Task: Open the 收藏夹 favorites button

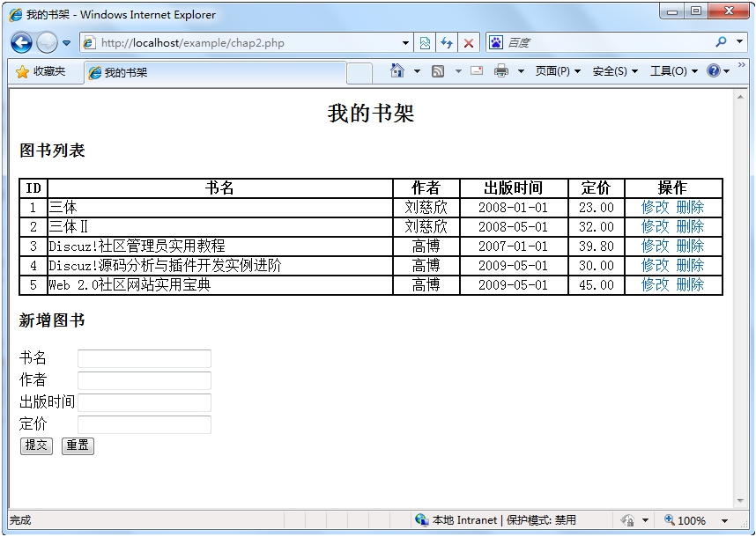Action: click(41, 72)
